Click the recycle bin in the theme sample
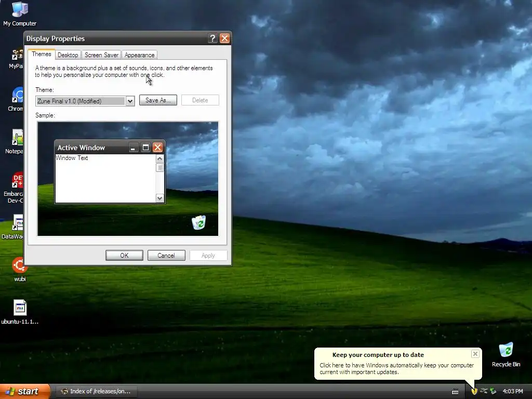The width and height of the screenshot is (532, 399). pyautogui.click(x=199, y=222)
